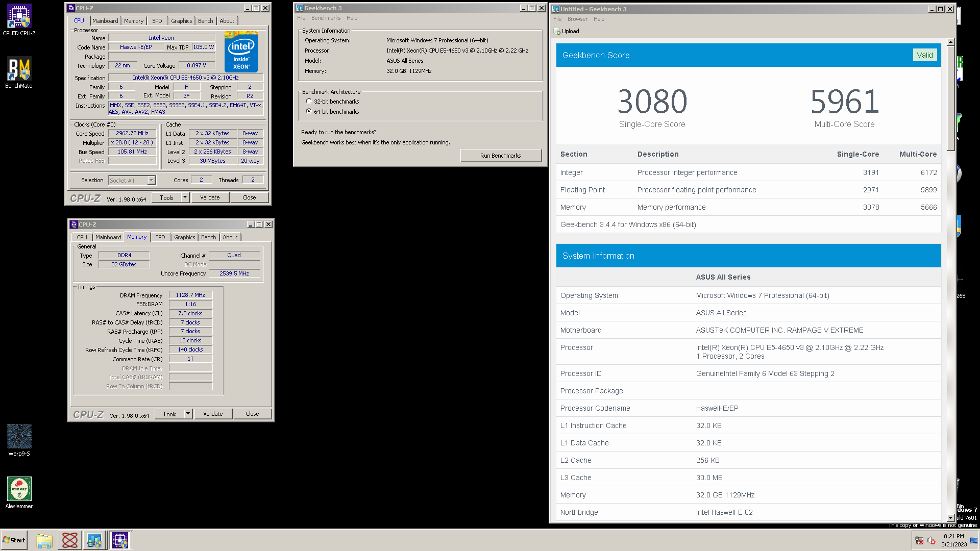The image size is (980, 551).
Task: Click the muted volume tray icon
Action: coord(932,541)
